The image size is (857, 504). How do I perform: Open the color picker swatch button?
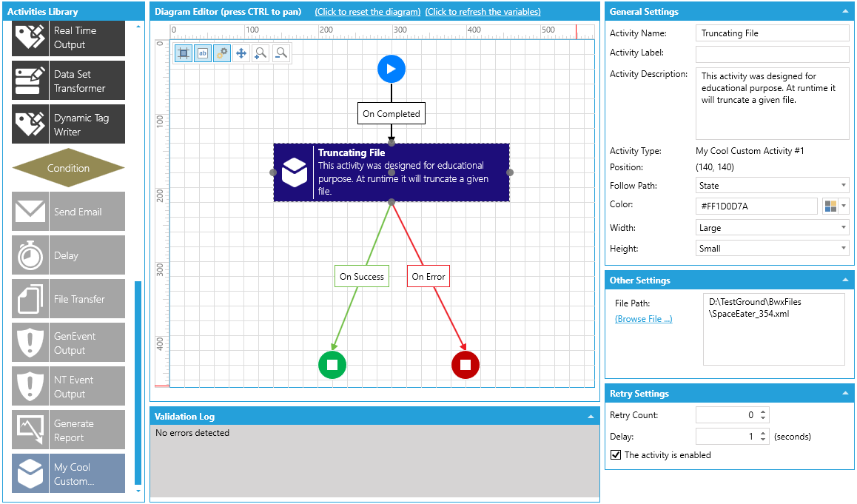tap(836, 206)
